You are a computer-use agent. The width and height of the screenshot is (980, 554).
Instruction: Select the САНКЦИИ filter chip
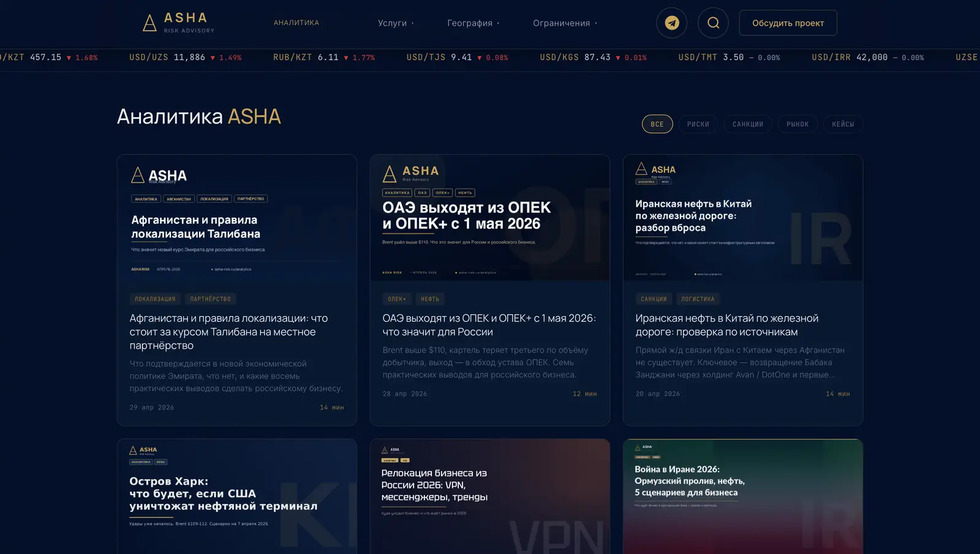pyautogui.click(x=748, y=124)
